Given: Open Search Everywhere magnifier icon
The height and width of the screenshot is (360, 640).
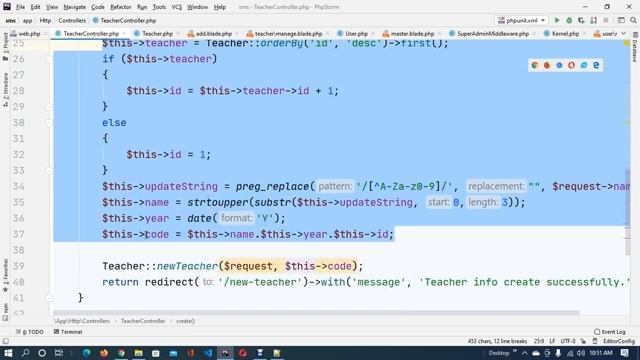Looking at the screenshot, I should [x=633, y=20].
